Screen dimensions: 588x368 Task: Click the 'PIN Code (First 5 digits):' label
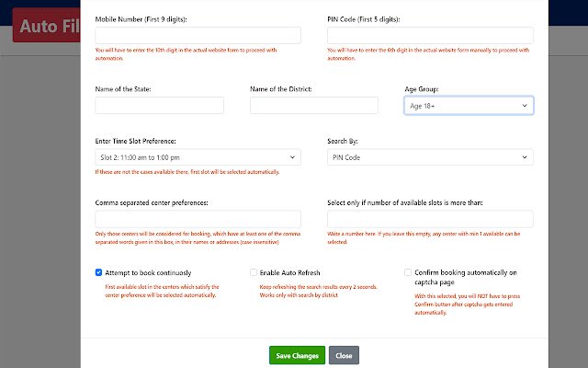364,19
